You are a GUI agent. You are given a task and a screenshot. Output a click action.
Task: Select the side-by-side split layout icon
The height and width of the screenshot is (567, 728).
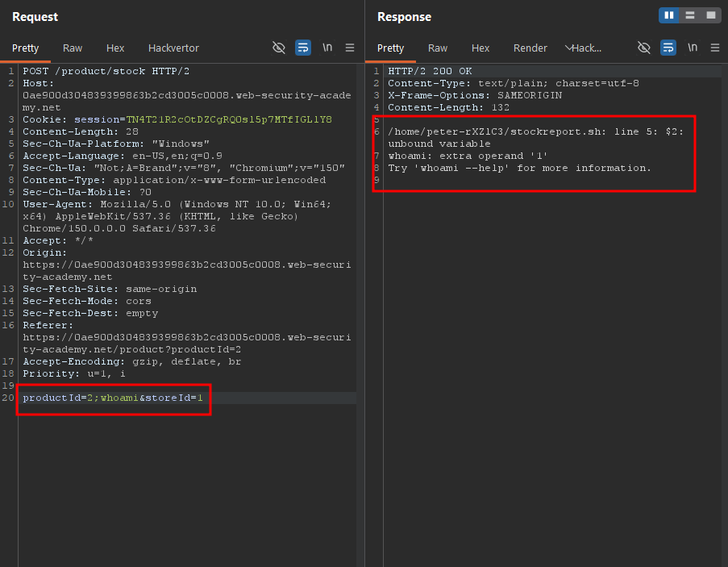point(669,15)
